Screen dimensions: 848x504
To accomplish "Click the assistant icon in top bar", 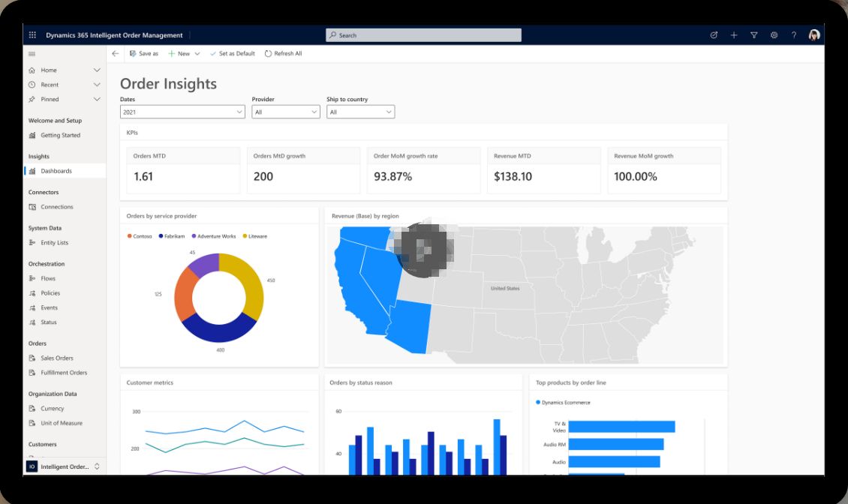I will [714, 35].
